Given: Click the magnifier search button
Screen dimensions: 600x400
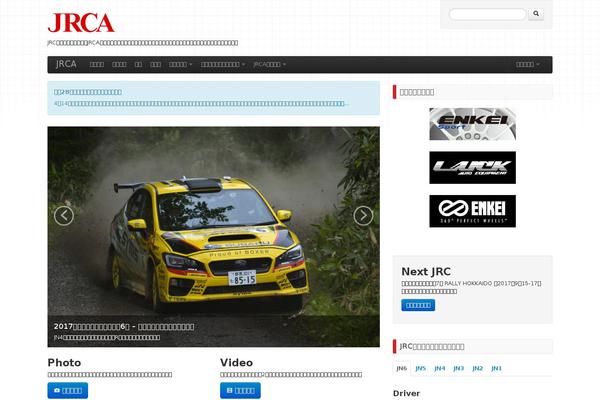Looking at the screenshot, I should pos(536,14).
